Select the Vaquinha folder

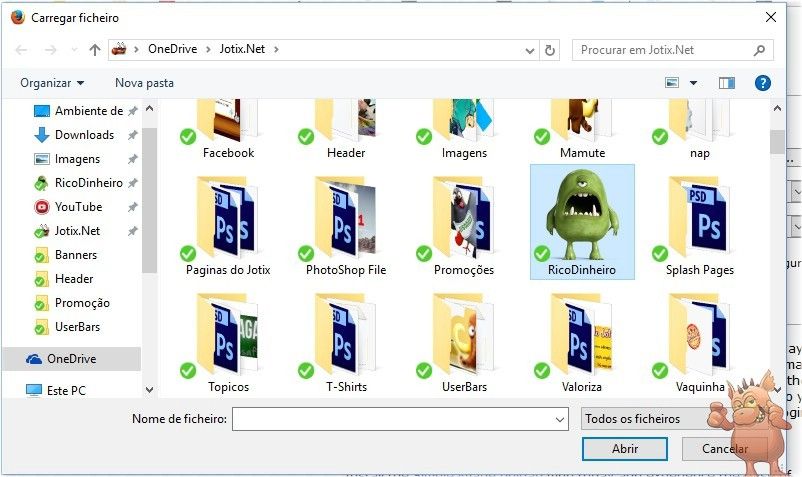pos(698,343)
